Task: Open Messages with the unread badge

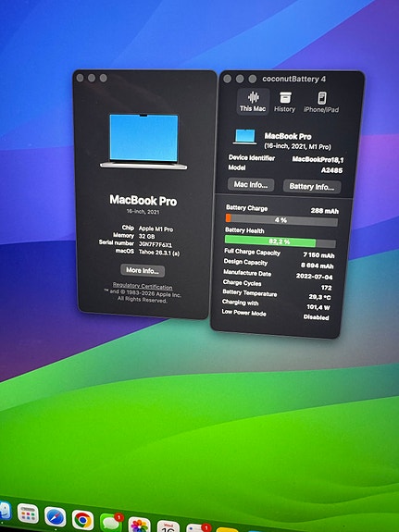Action: click(x=111, y=523)
